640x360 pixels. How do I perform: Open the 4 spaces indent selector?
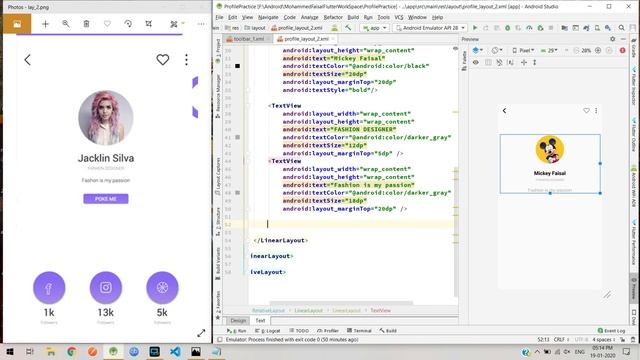pyautogui.click(x=604, y=340)
